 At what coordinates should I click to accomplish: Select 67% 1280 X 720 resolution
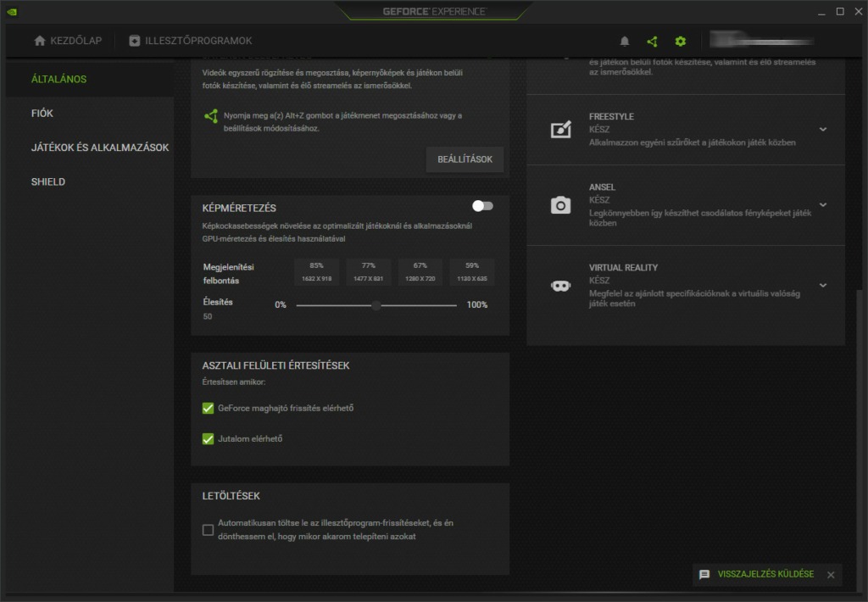pos(420,272)
